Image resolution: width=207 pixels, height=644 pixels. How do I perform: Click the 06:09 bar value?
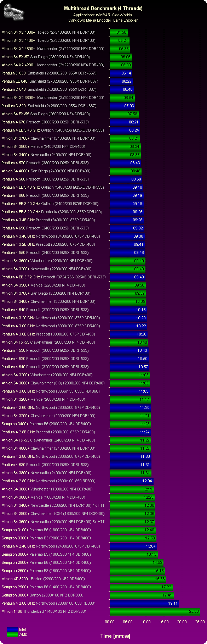126,65
